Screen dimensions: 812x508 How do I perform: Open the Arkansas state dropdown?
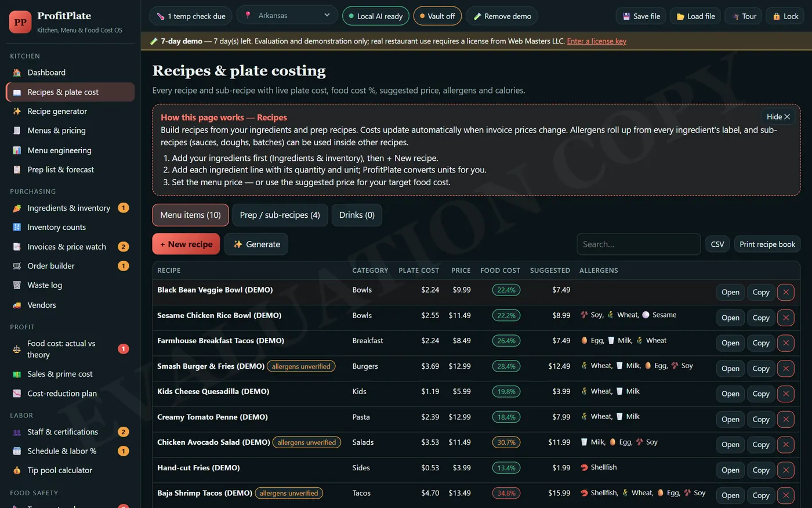coord(287,16)
